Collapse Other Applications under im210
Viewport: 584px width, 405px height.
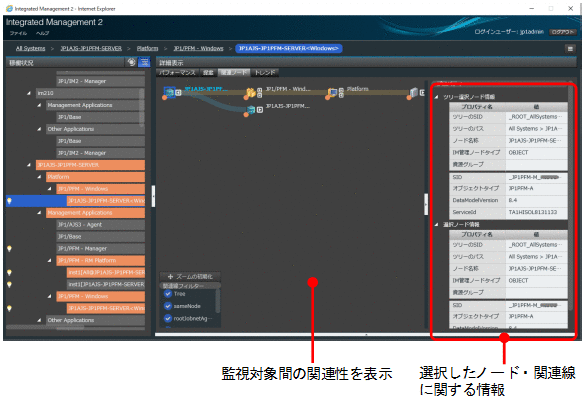[x=39, y=129]
